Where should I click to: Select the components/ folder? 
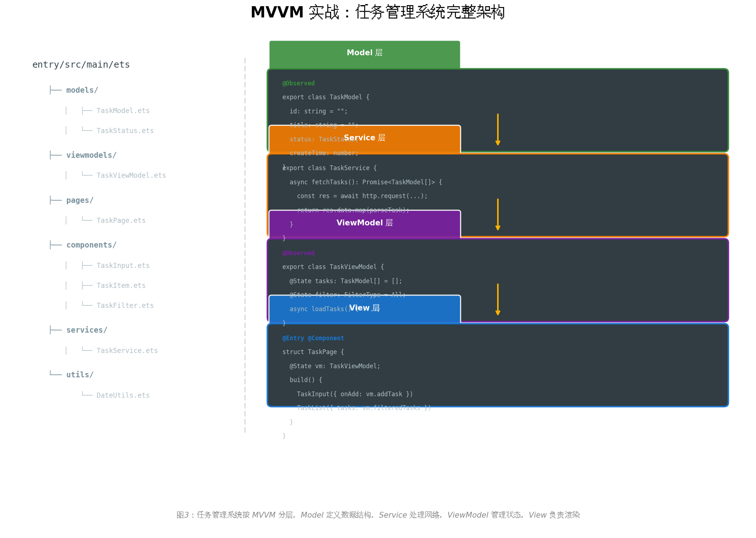(x=91, y=245)
